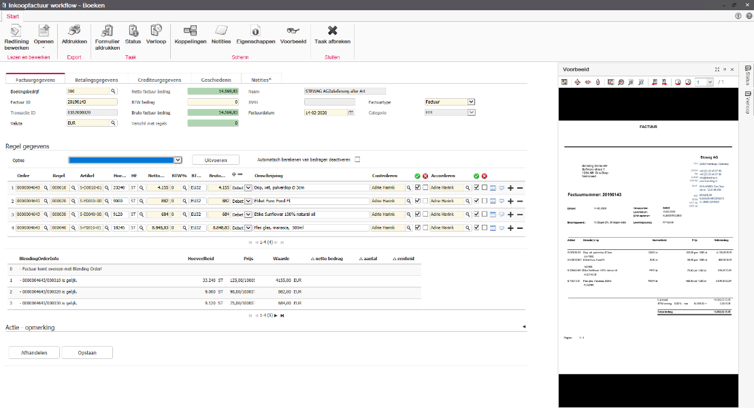Open Debet dropdown on row 1
Image resolution: width=754 pixels, height=408 pixels.
(248, 188)
